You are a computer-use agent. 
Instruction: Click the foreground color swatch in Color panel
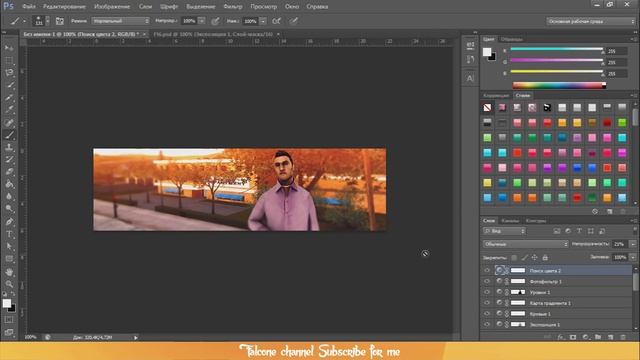click(x=487, y=52)
